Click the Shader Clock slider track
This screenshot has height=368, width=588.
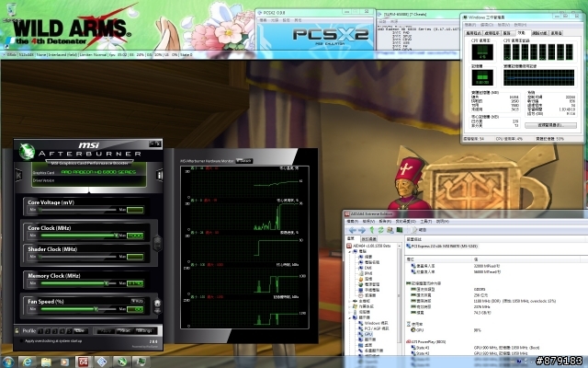pyautogui.click(x=78, y=257)
